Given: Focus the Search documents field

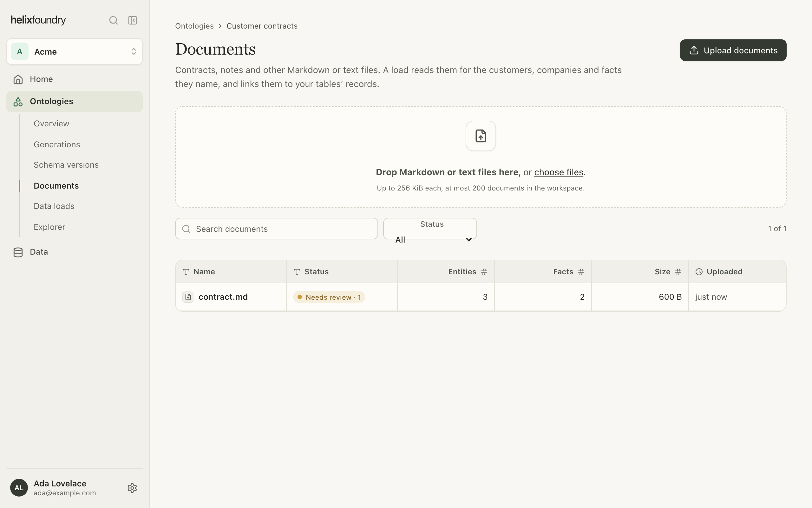Looking at the screenshot, I should [x=277, y=229].
